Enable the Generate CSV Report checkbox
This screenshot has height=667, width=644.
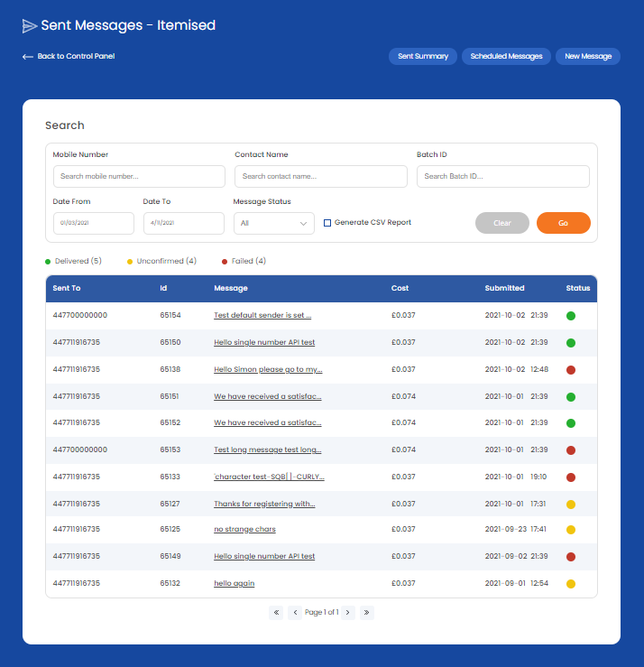coord(327,223)
